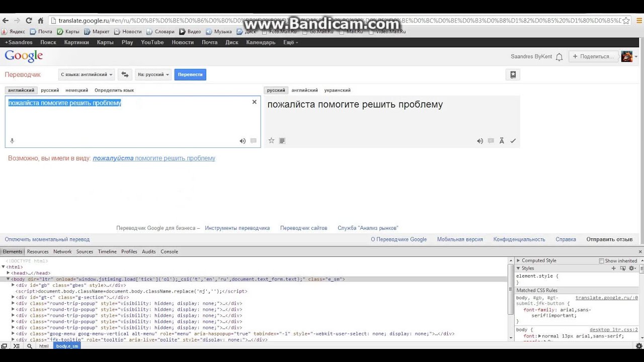
Task: Listen to the translated text audio
Action: tap(480, 141)
